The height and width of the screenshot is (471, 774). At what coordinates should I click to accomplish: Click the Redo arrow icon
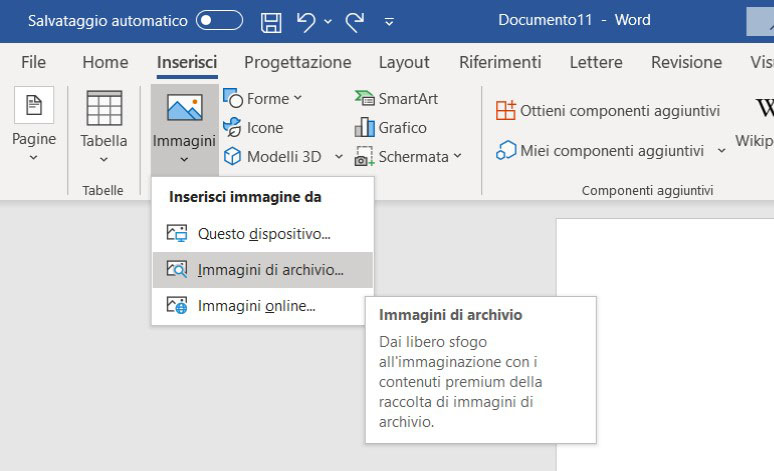[x=354, y=21]
